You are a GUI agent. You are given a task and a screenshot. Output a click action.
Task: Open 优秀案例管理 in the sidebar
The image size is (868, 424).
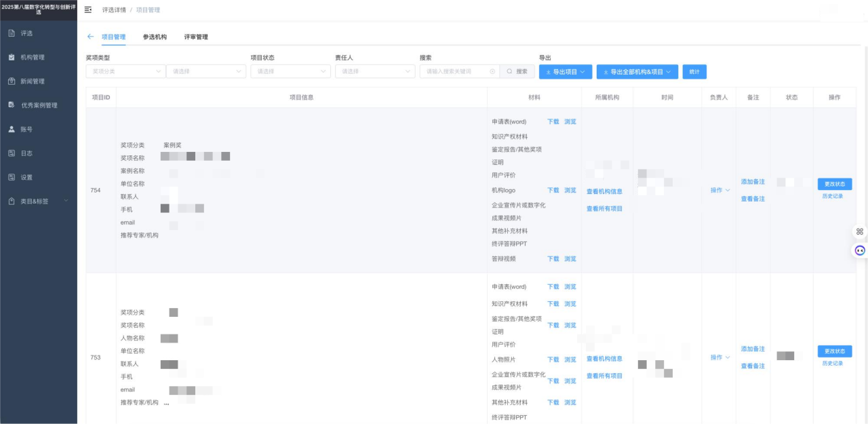pos(39,105)
